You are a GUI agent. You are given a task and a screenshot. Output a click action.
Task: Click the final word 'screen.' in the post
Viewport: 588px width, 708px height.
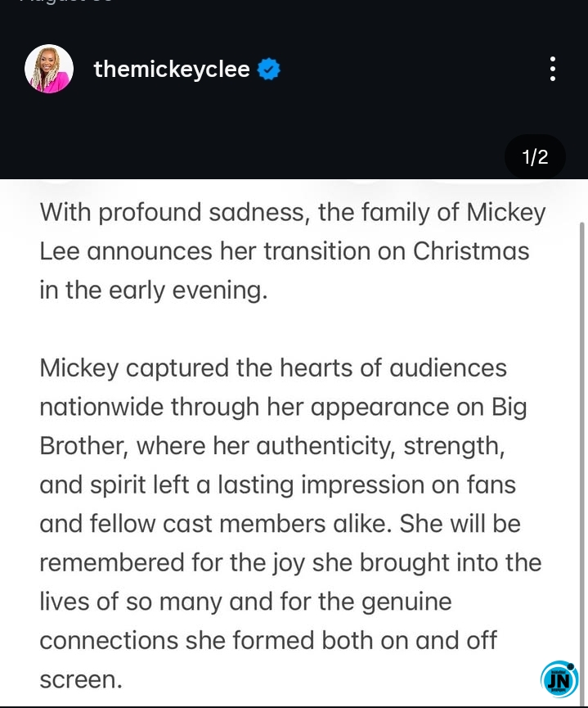click(x=81, y=679)
